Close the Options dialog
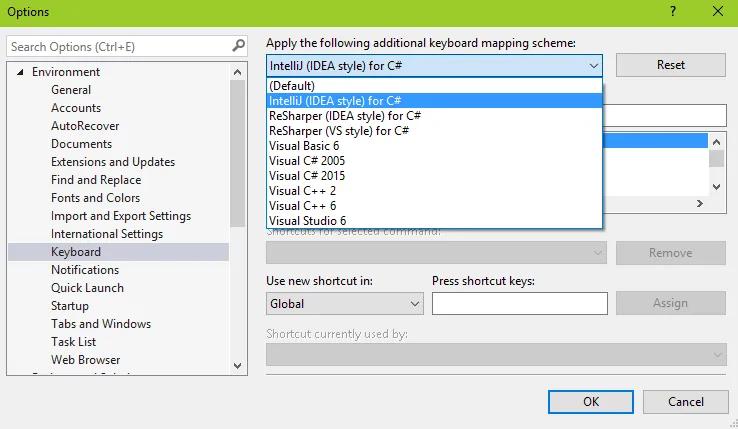The image size is (738, 429). pyautogui.click(x=718, y=11)
